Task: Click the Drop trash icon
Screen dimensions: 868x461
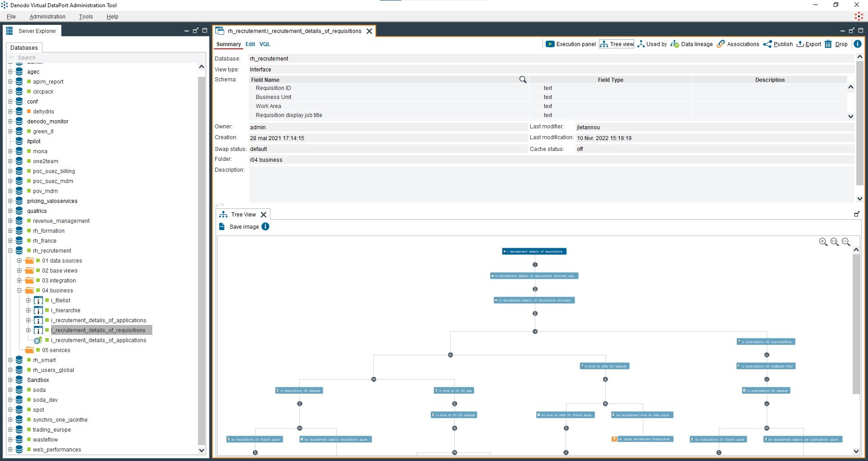Action: coord(828,44)
